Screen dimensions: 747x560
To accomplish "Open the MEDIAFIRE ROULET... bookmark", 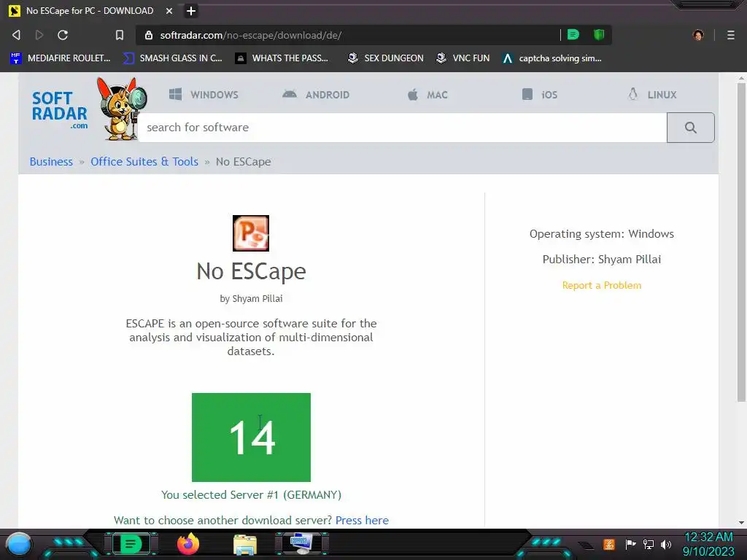I will point(60,58).
